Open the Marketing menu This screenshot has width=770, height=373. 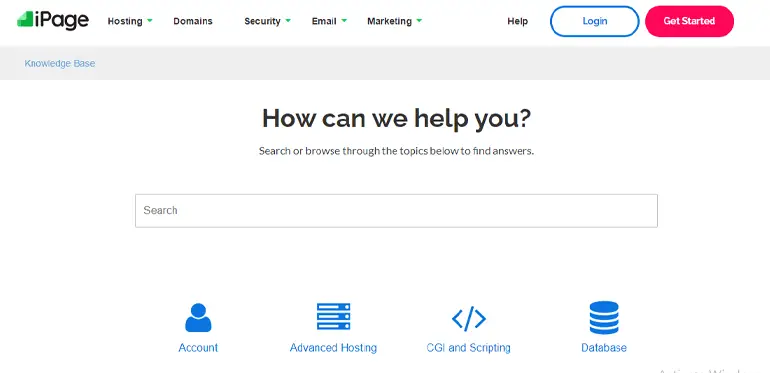coord(389,21)
